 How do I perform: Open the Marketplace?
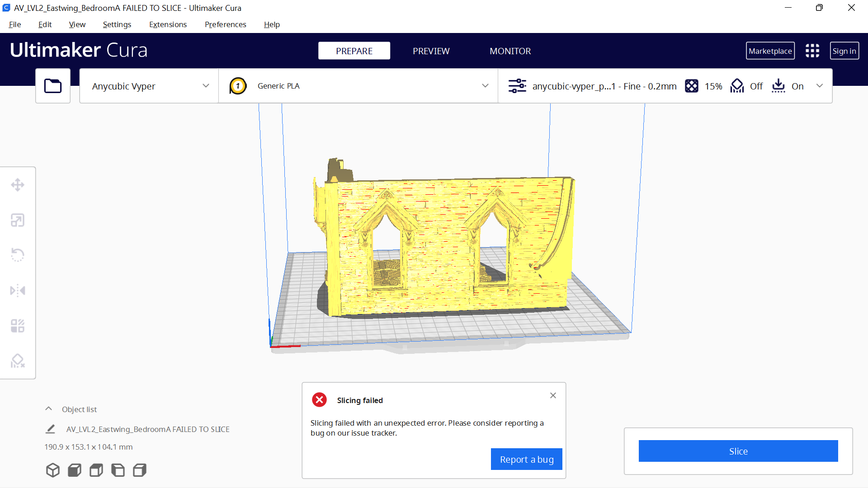(x=770, y=51)
